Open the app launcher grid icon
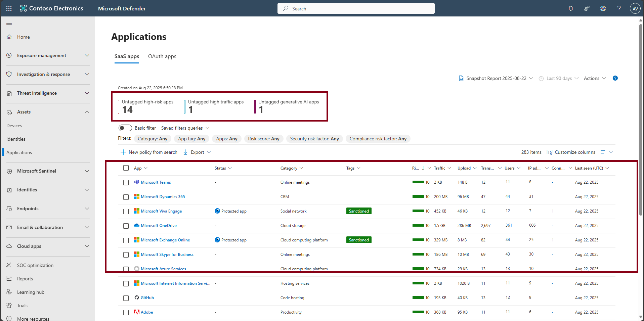Image resolution: width=644 pixels, height=321 pixels. click(9, 8)
